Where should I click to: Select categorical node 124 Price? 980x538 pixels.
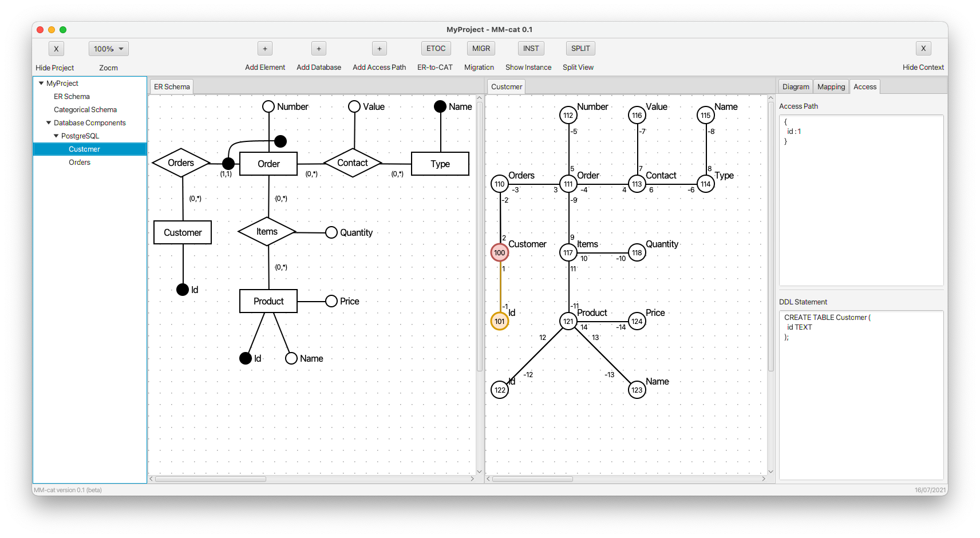(x=637, y=321)
